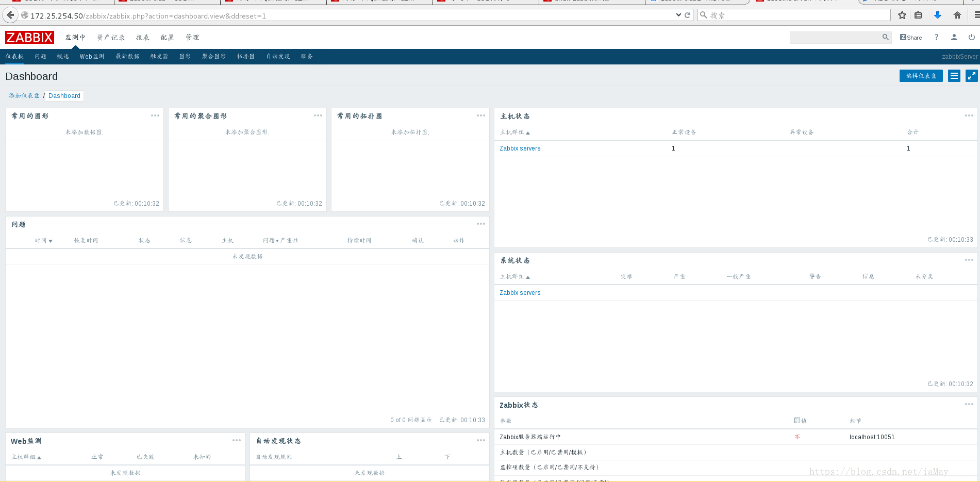Go back with the browser back arrow

[x=10, y=15]
